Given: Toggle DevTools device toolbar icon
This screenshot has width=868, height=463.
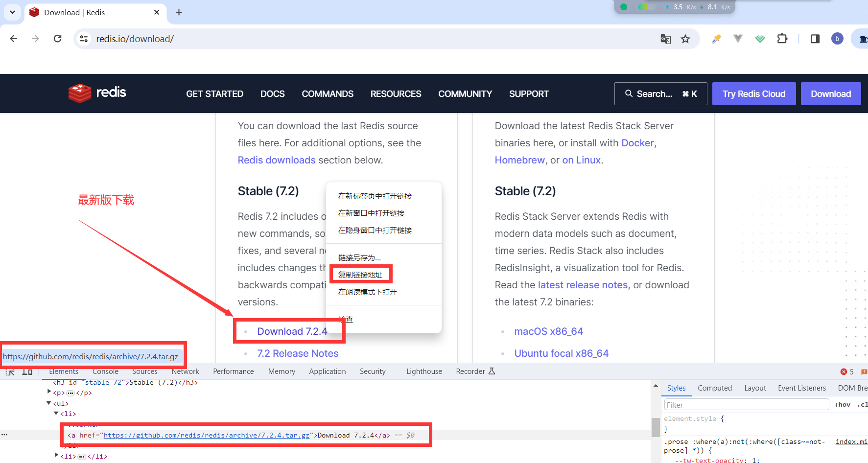Looking at the screenshot, I should tap(27, 372).
